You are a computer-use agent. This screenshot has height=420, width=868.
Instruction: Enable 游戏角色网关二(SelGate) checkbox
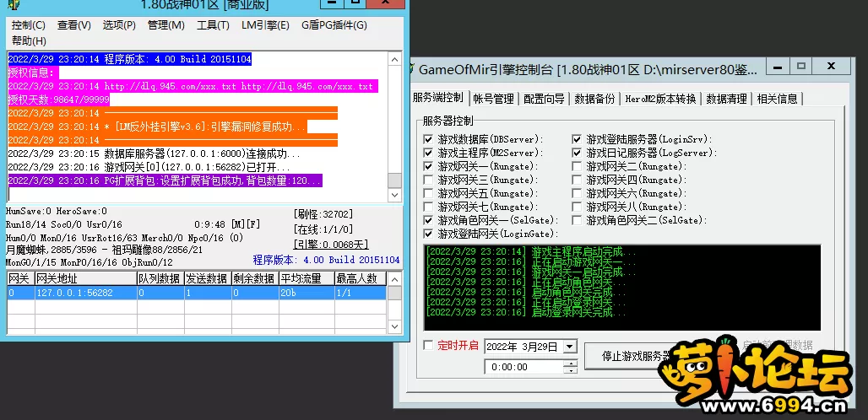(x=577, y=220)
